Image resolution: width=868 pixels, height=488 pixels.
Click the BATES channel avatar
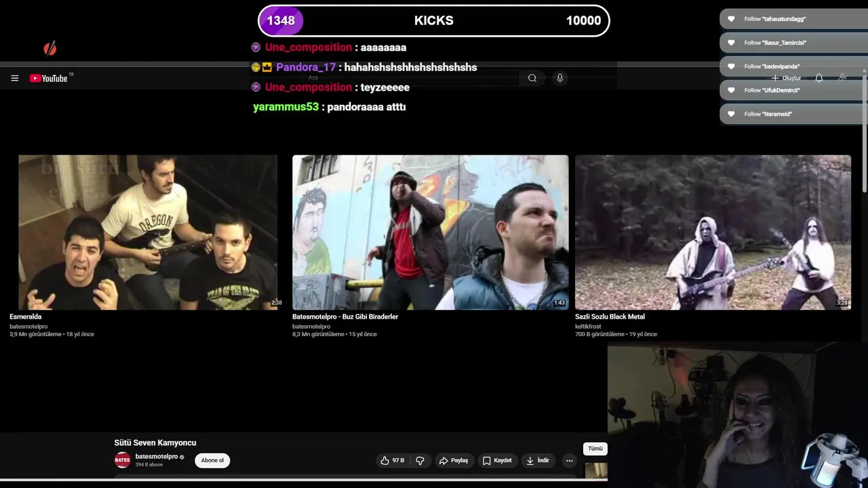coord(122,460)
